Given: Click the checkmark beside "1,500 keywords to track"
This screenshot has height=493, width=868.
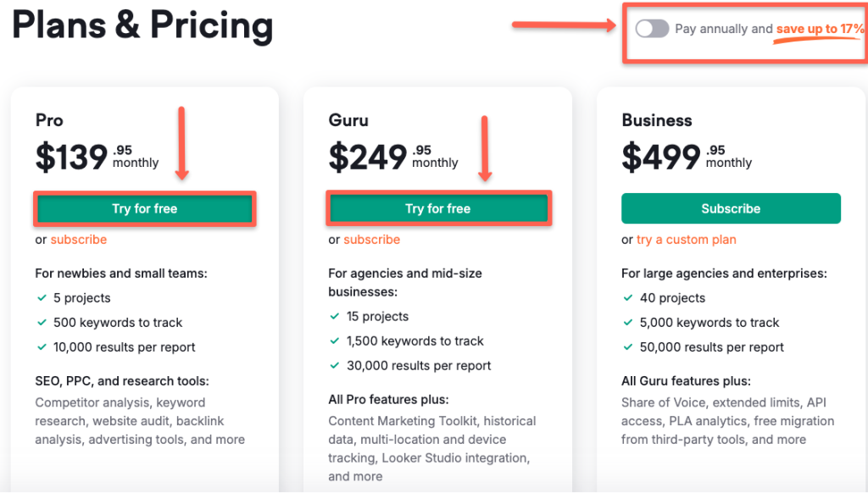Looking at the screenshot, I should (x=335, y=341).
